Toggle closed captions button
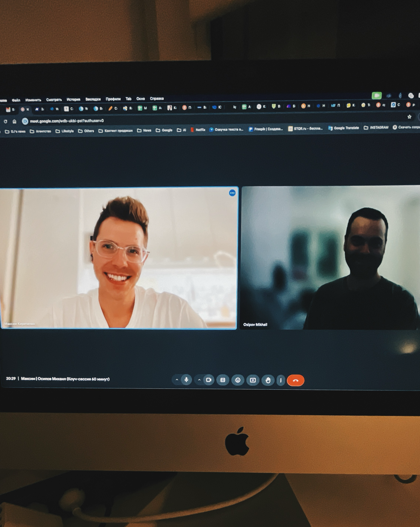 click(x=223, y=380)
